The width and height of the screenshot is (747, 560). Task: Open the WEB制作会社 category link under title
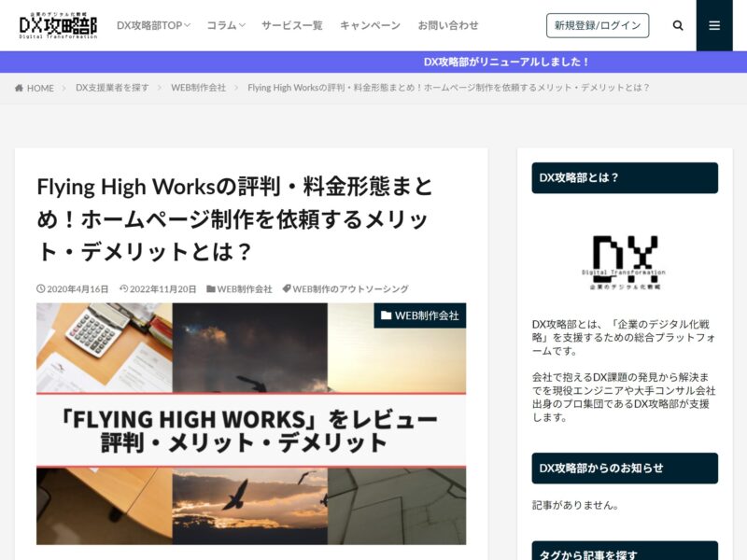(245, 289)
